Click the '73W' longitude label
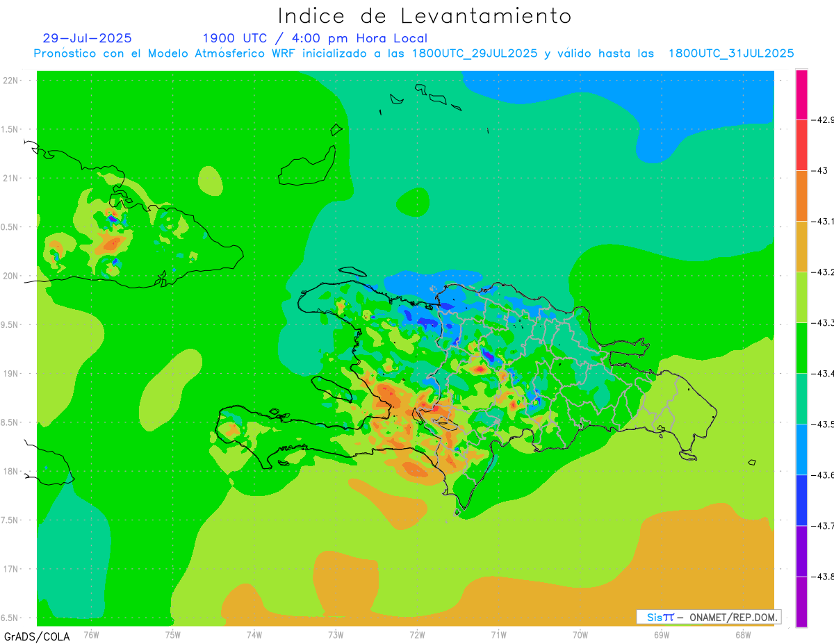 coord(336,635)
